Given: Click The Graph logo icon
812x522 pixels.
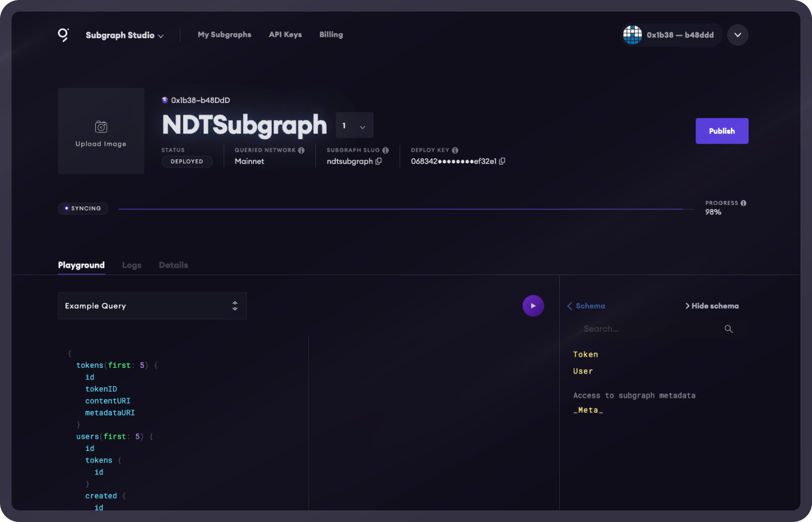Looking at the screenshot, I should pos(63,35).
